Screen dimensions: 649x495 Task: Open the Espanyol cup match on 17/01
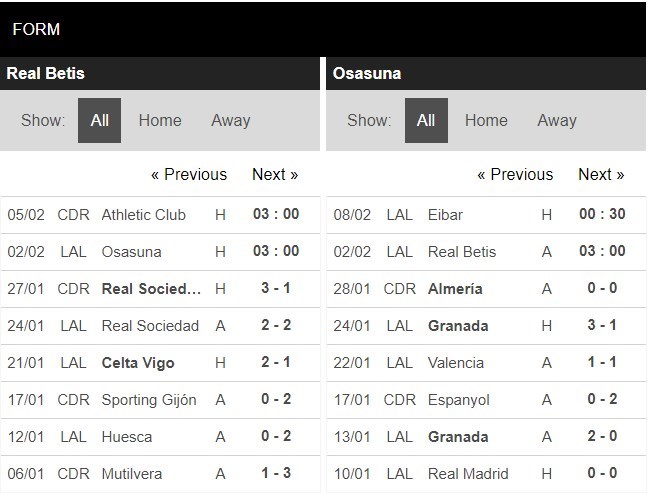click(486, 400)
